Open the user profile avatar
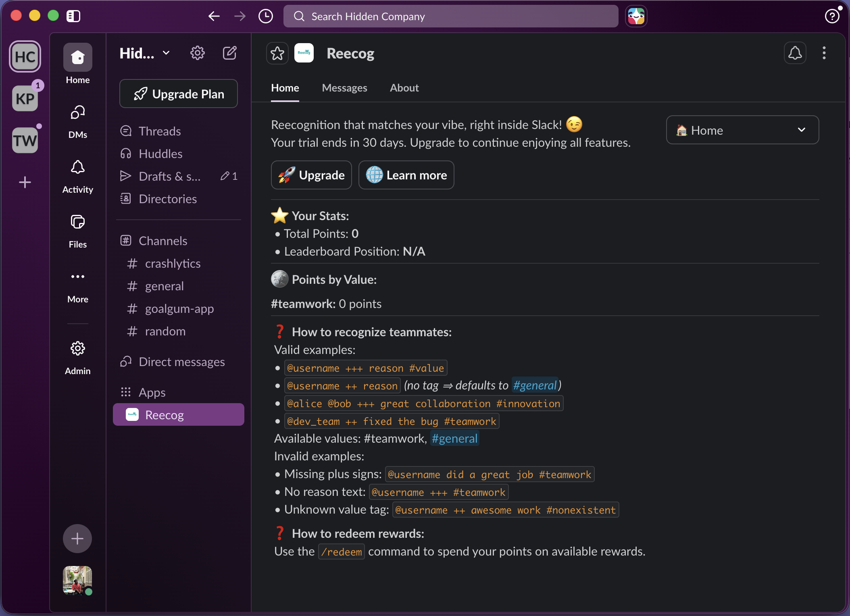850x616 pixels. [77, 581]
